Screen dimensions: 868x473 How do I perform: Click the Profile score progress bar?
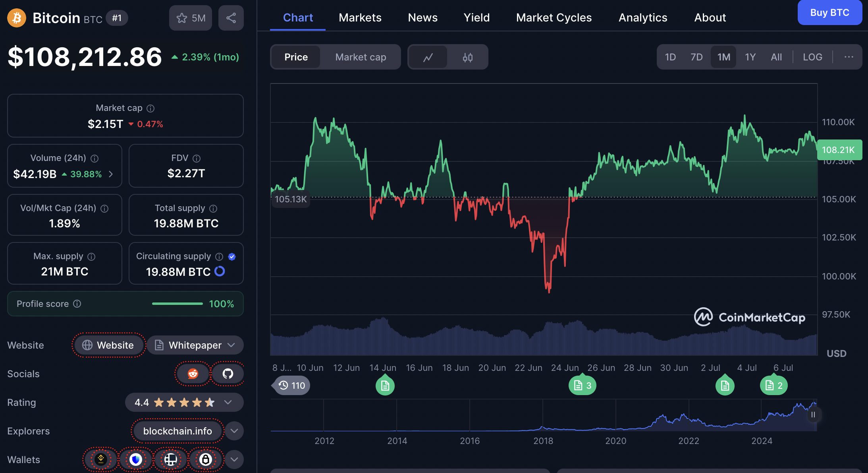[177, 304]
